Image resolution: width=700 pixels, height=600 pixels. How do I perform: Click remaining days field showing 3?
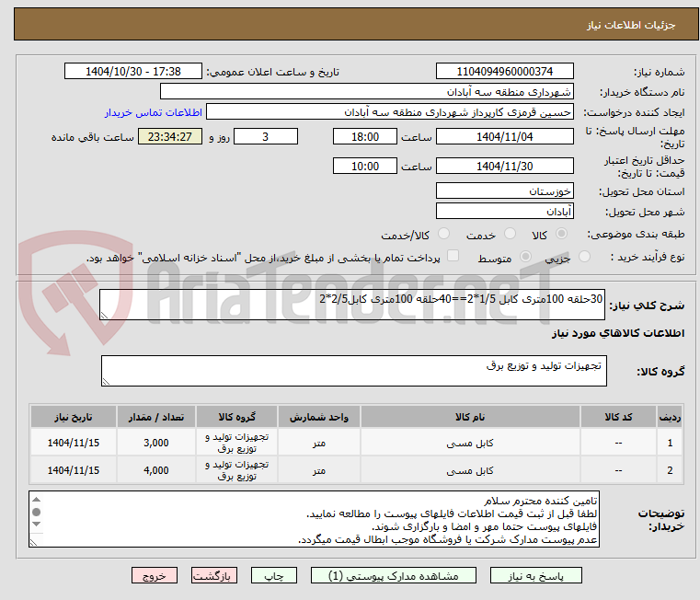(x=266, y=136)
